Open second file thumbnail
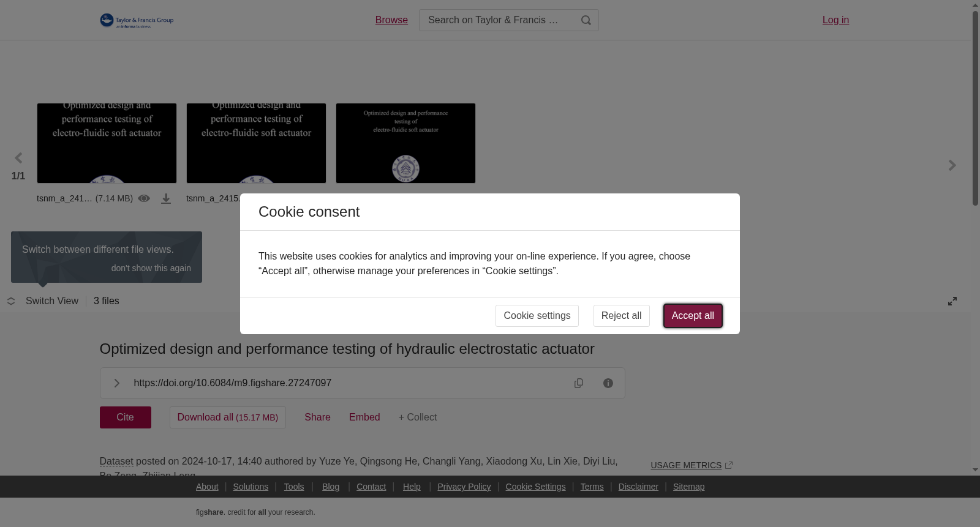 click(x=256, y=143)
